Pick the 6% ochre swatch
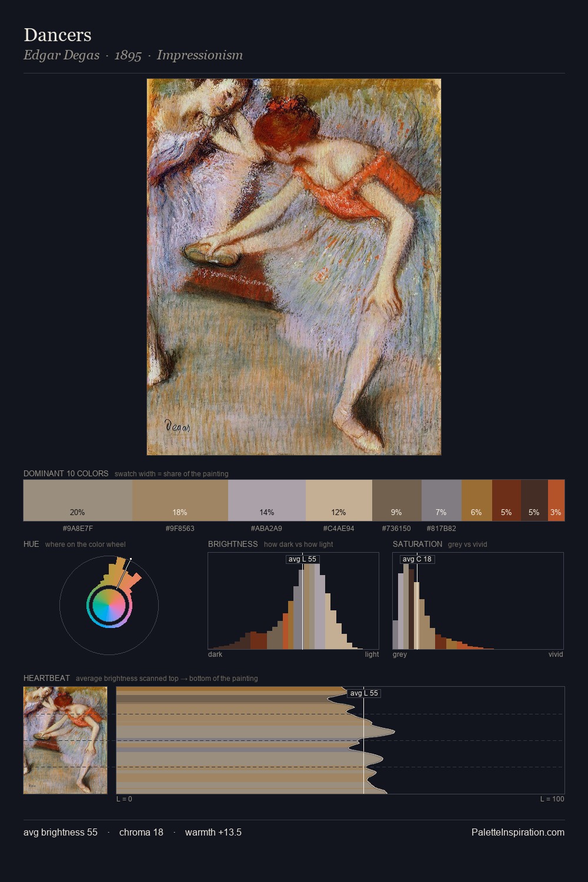The width and height of the screenshot is (588, 882). click(477, 500)
